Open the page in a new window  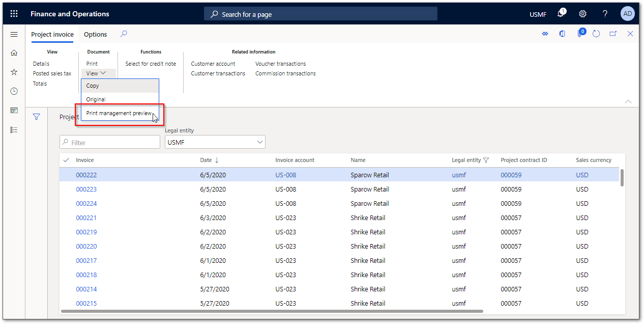coord(613,33)
